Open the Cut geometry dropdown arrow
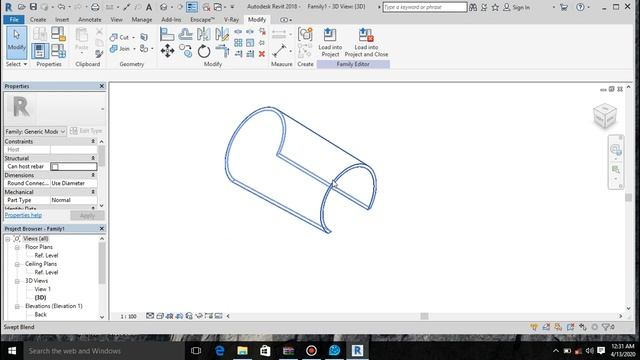Viewport: 640px width, 360px height. [x=133, y=38]
